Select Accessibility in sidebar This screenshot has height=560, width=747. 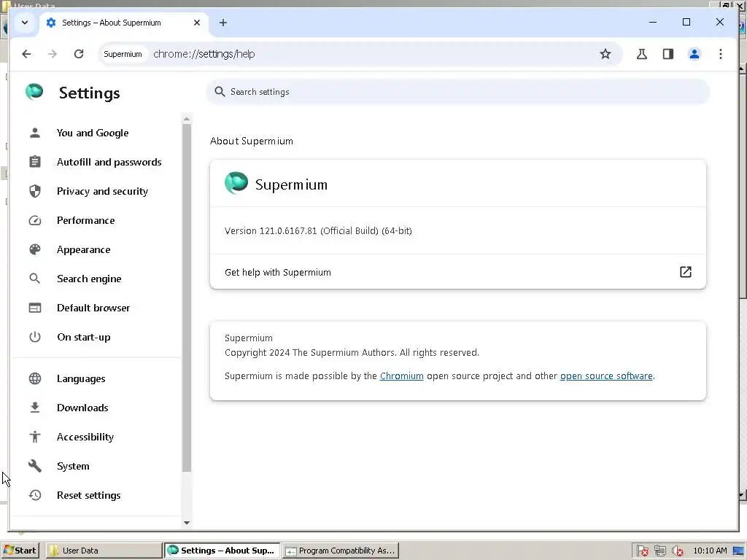point(85,437)
